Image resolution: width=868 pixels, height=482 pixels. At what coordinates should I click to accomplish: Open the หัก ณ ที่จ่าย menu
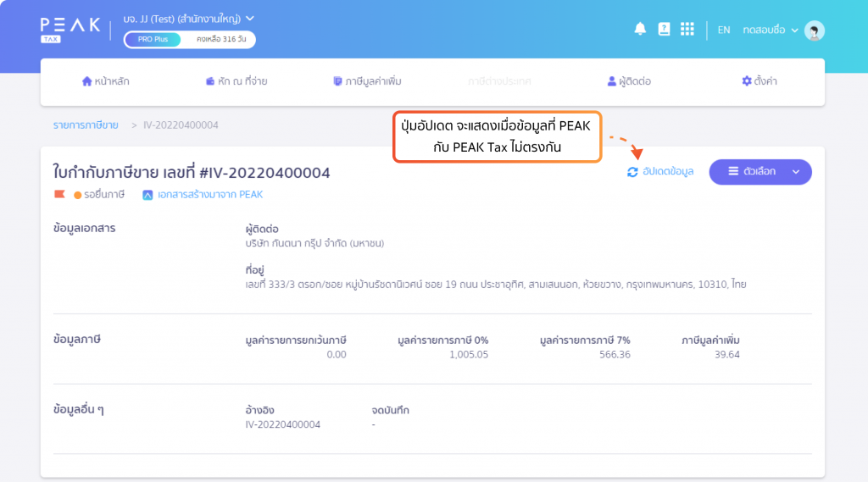(236, 81)
